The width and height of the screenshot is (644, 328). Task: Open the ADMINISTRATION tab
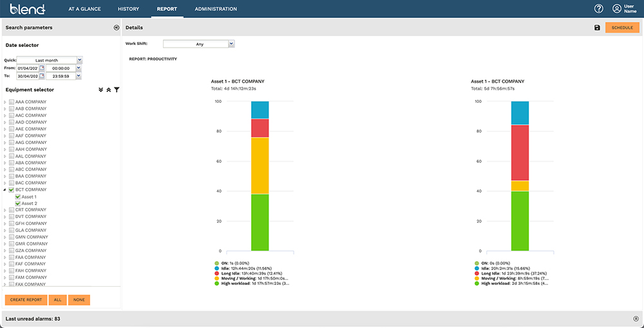tap(216, 8)
